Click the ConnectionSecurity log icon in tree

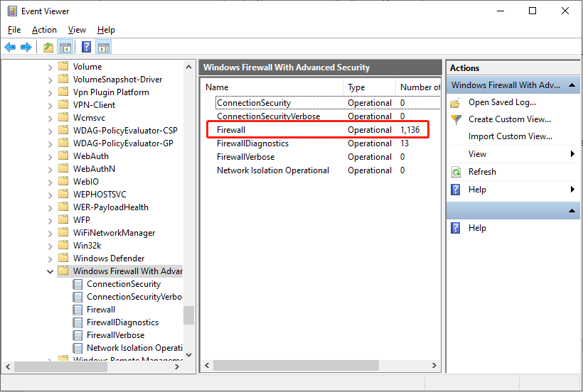click(77, 284)
